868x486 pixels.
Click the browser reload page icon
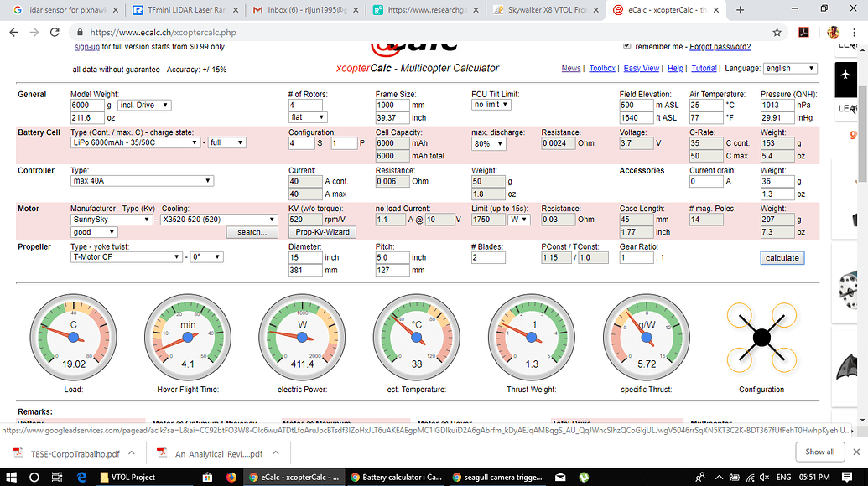tap(53, 32)
